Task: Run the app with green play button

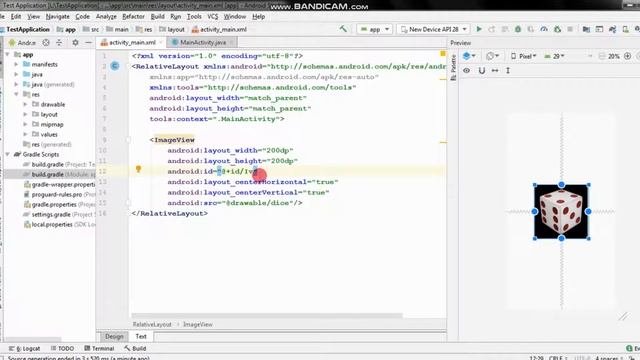Action: [x=479, y=29]
